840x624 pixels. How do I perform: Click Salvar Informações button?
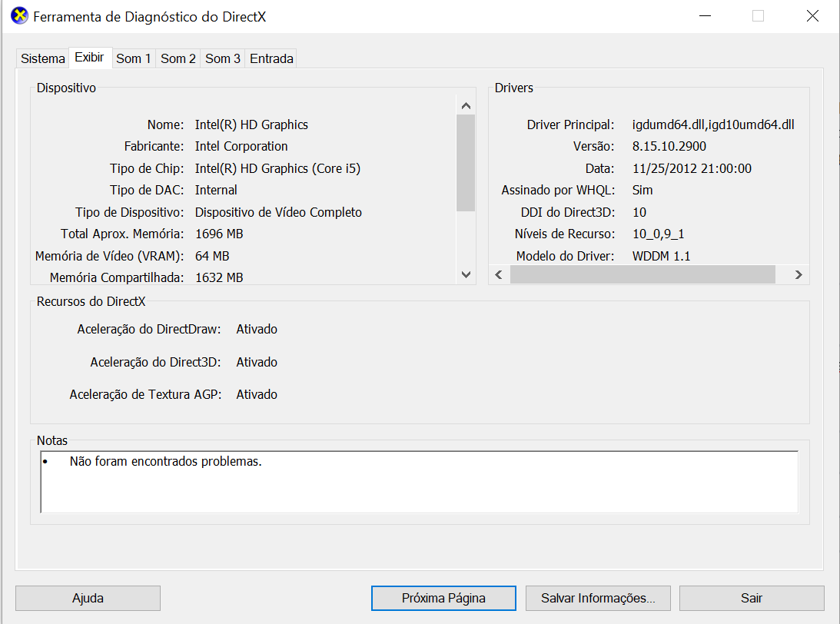pyautogui.click(x=598, y=598)
